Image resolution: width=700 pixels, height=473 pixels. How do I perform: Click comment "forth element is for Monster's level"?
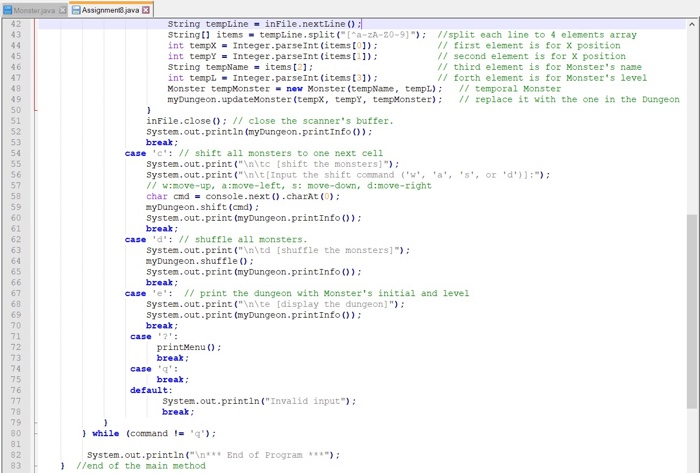tap(550, 78)
